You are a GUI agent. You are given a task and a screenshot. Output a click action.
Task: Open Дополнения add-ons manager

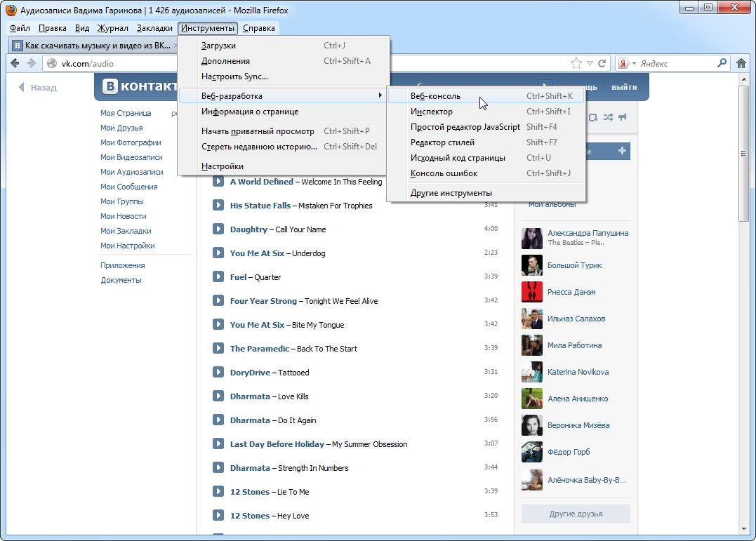[284, 61]
